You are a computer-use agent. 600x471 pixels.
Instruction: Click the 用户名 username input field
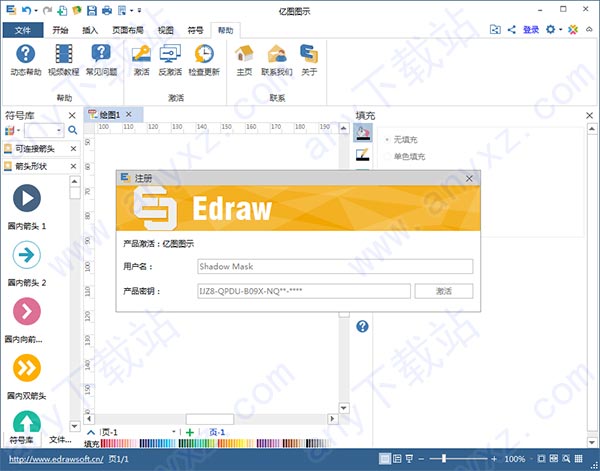click(334, 266)
